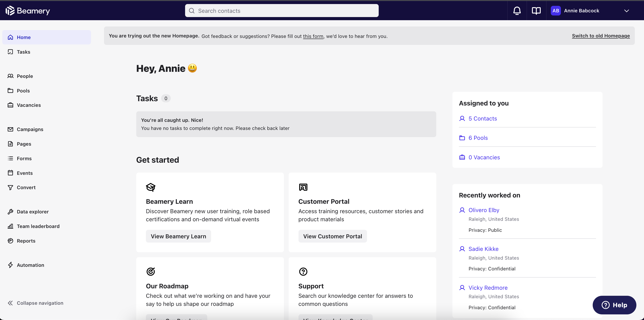Click the Customer Portal icon

click(303, 187)
